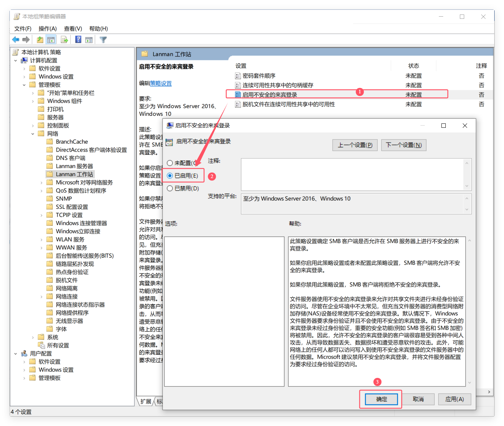
Task: Collapse the 用户配置 tree node
Action: (16, 354)
